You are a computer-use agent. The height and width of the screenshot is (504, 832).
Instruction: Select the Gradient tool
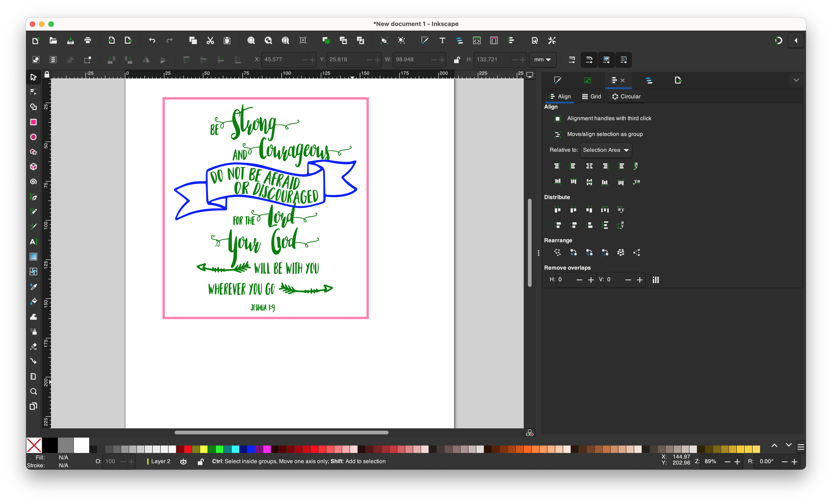click(x=33, y=257)
